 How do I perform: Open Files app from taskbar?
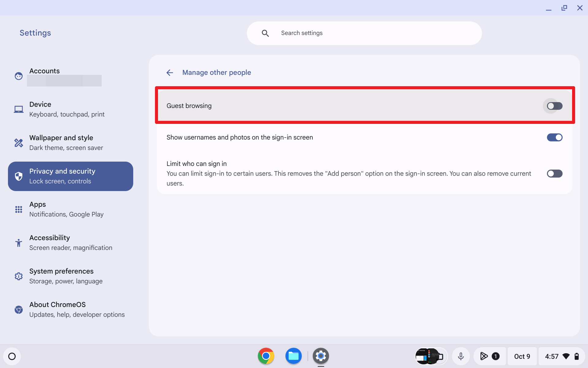[x=293, y=356]
